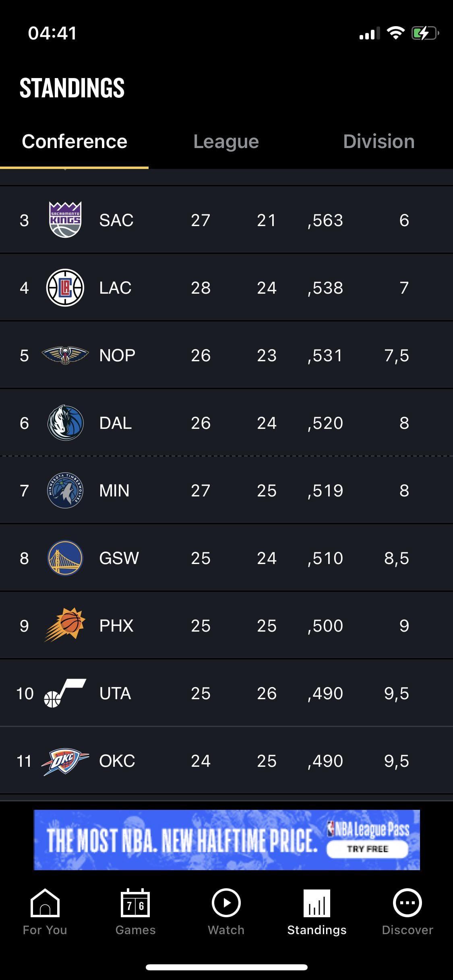Tap the LA Clippers logo
Viewport: 453px width, 980px height.
click(65, 288)
